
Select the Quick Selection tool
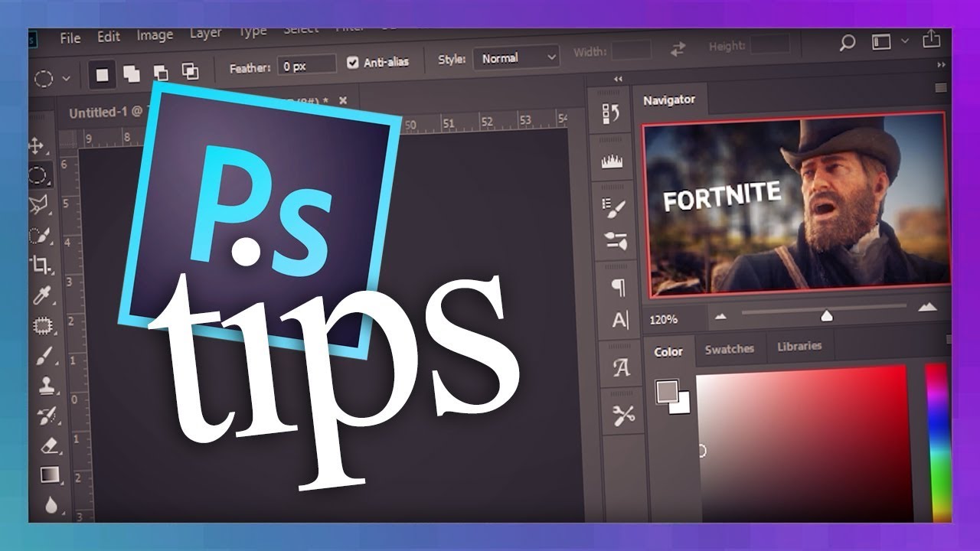[38, 235]
